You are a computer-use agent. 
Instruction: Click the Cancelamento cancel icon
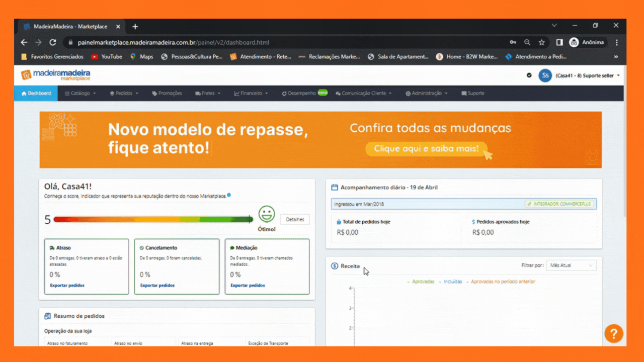pyautogui.click(x=142, y=248)
